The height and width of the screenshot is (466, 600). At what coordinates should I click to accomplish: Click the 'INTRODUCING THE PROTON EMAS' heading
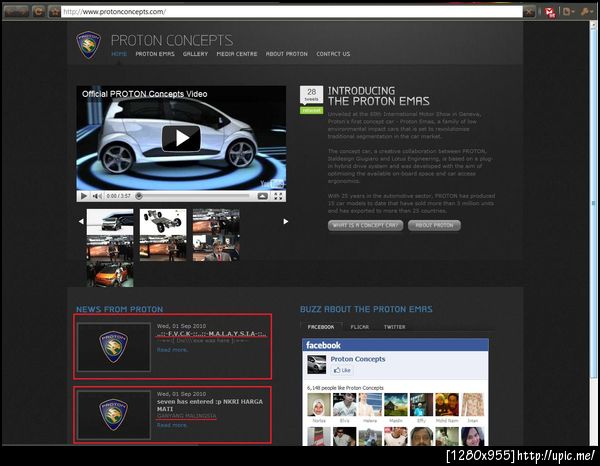coord(379,96)
